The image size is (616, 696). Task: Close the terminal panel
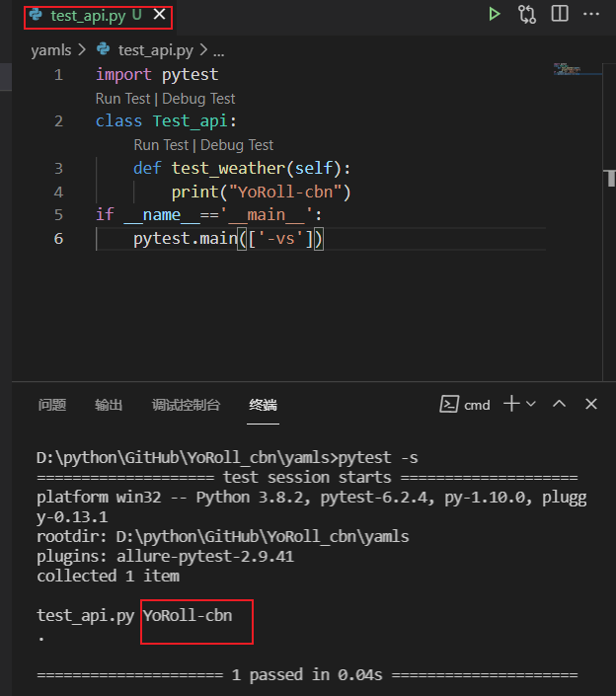[x=591, y=404]
